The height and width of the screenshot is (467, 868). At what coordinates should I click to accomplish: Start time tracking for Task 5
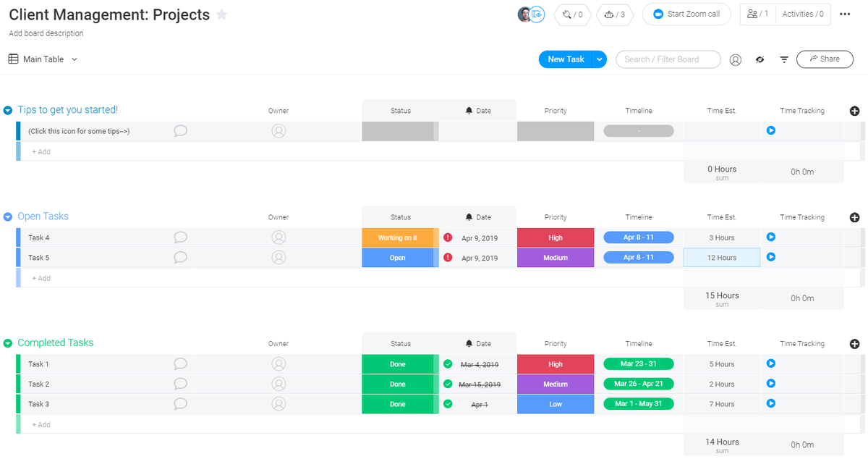(771, 257)
